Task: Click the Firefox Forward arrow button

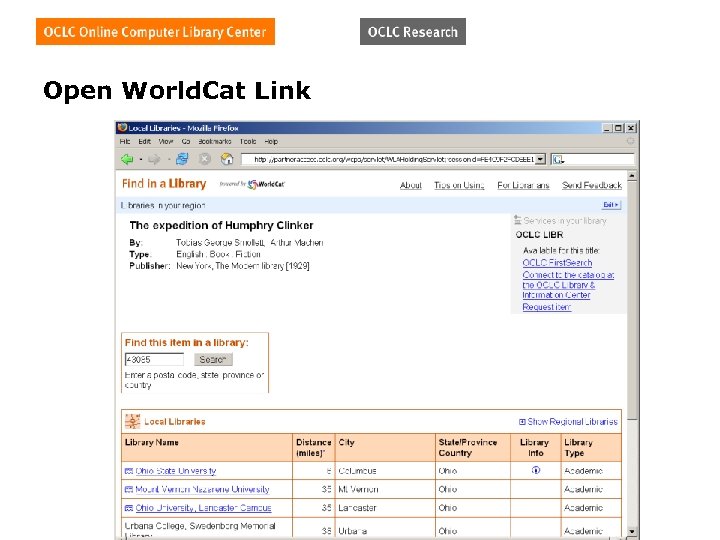Action: [x=154, y=159]
